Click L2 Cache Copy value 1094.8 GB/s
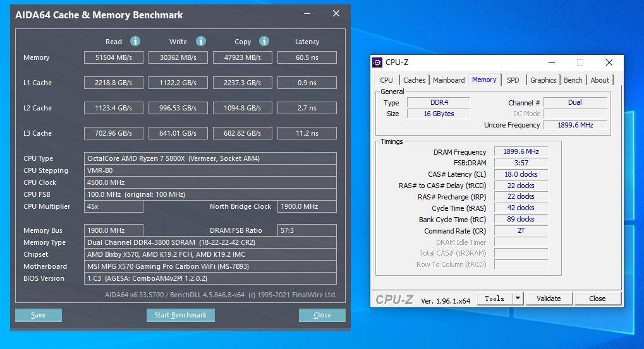644x349 pixels. (242, 108)
